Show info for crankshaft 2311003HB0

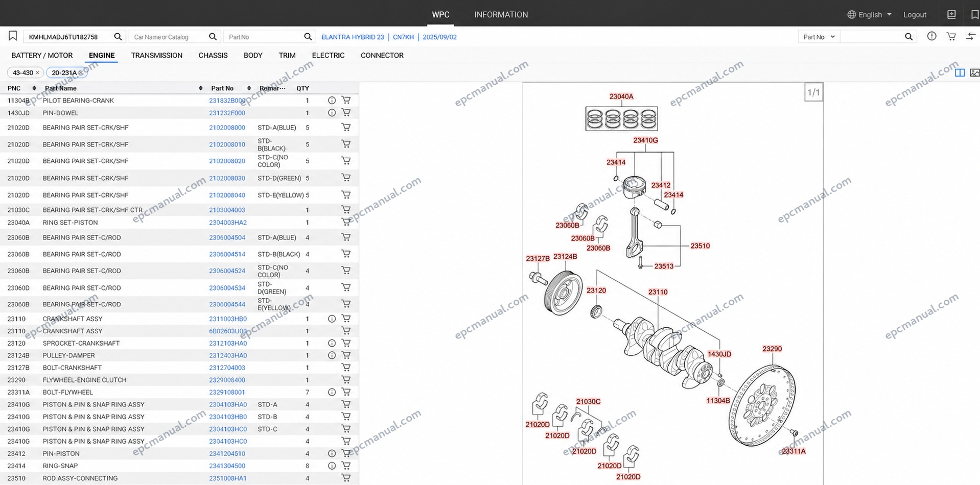click(332, 319)
